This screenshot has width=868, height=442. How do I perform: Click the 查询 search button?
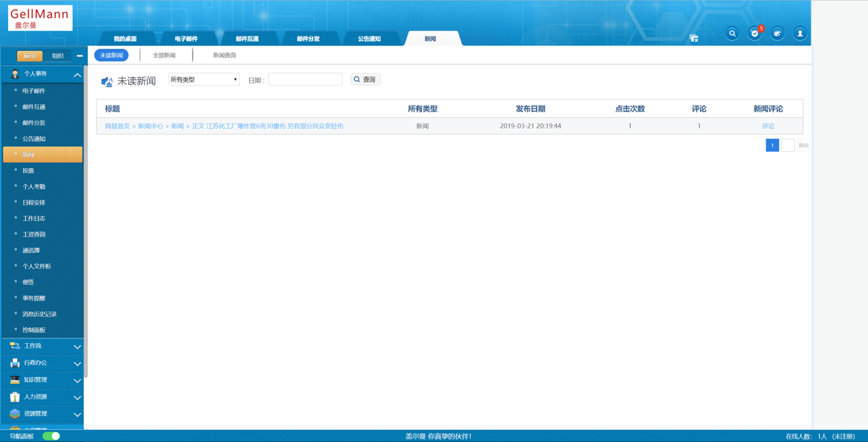pyautogui.click(x=365, y=79)
